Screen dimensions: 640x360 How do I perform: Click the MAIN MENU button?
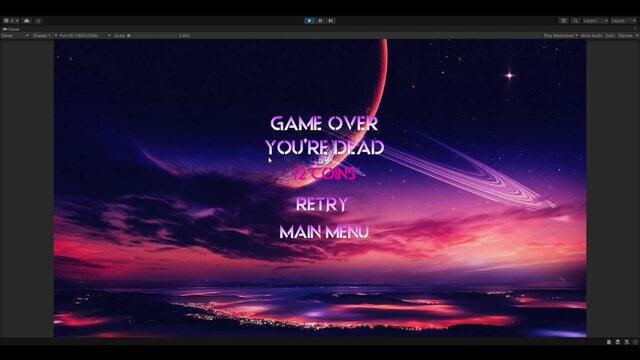pos(324,232)
